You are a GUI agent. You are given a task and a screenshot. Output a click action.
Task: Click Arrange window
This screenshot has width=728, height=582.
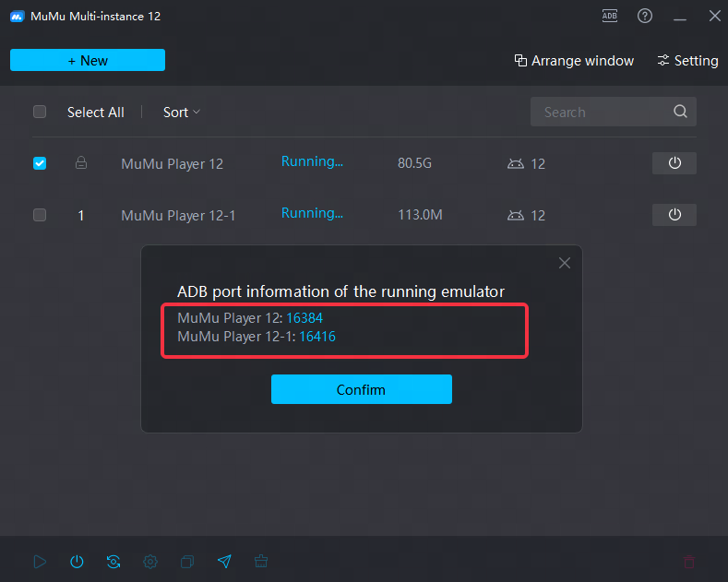pos(574,61)
